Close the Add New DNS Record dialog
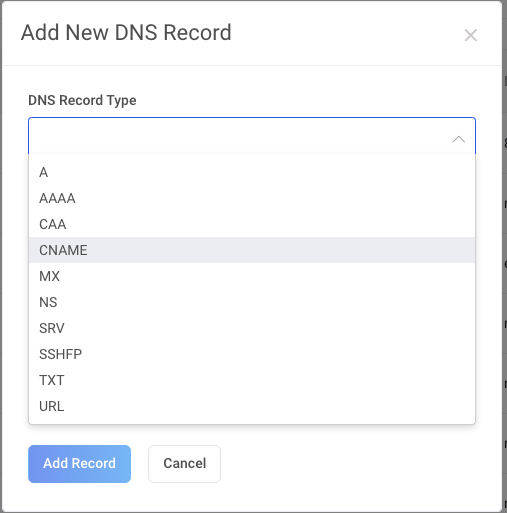Viewport: 507px width, 513px height. [470, 35]
